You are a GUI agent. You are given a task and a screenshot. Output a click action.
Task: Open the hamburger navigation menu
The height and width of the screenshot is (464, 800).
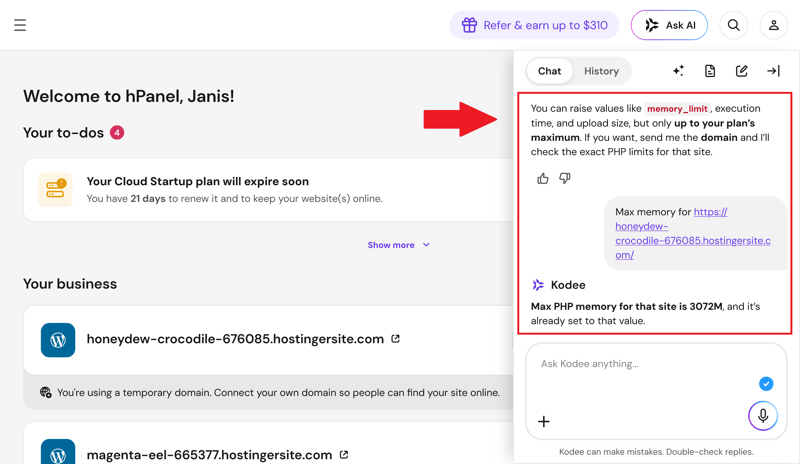tap(20, 25)
